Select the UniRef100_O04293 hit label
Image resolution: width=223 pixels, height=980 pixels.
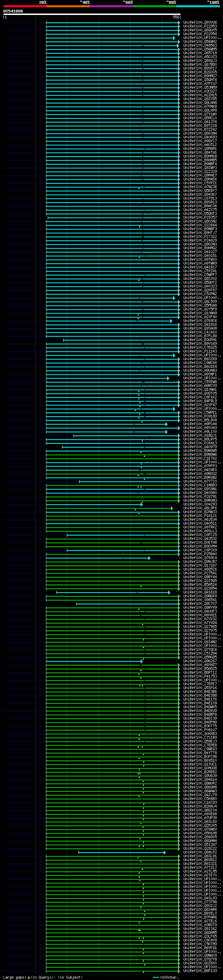coord(200,504)
